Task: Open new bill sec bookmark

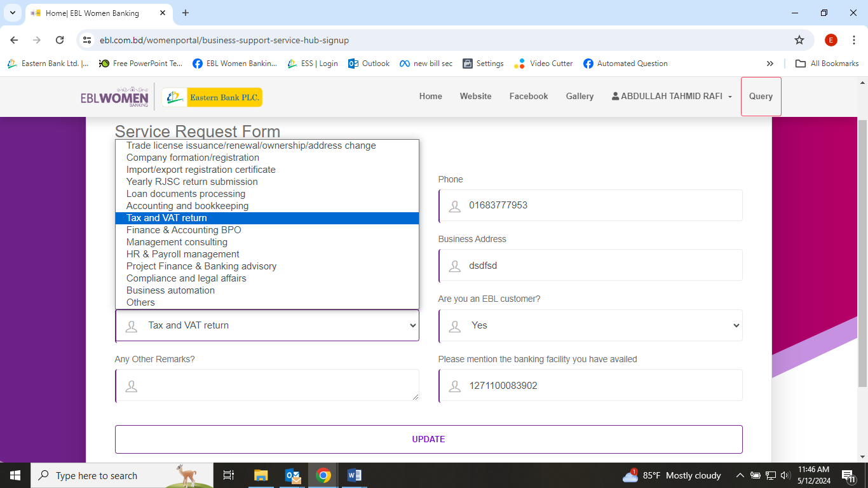Action: tap(426, 64)
